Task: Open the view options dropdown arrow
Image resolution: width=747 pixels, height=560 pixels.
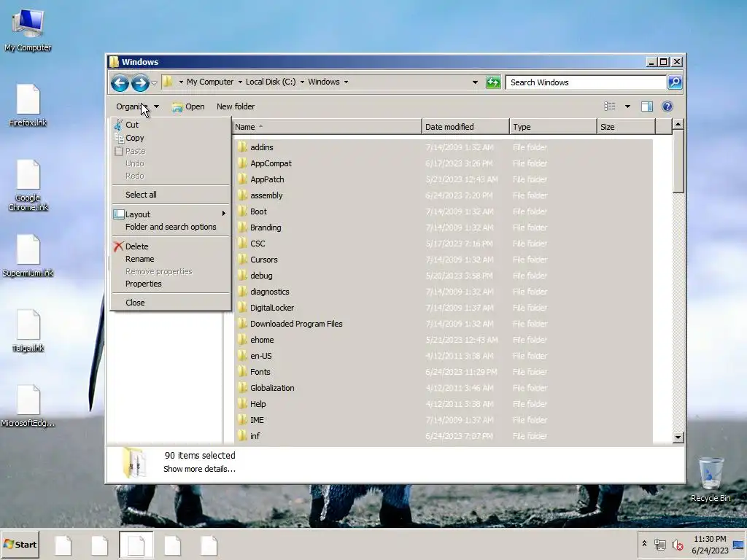Action: (627, 106)
